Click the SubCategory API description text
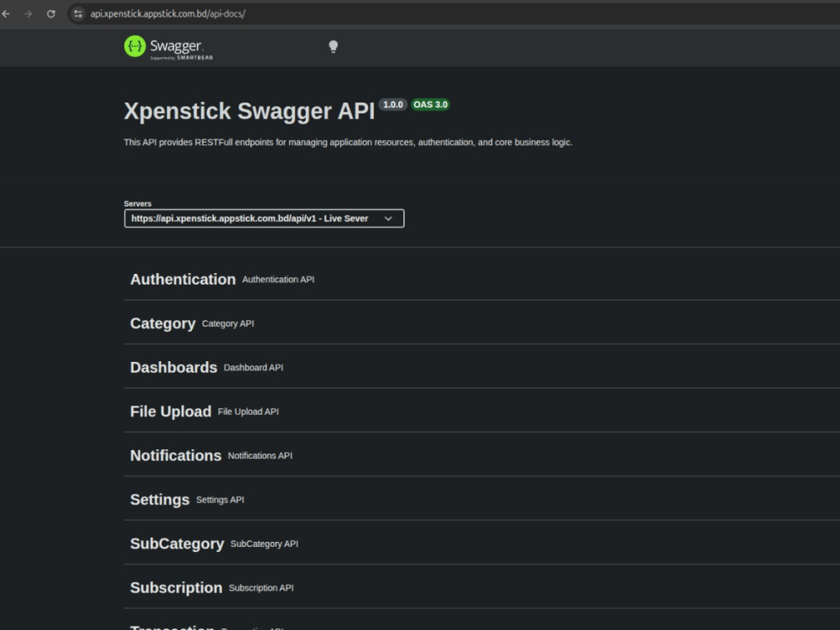 click(264, 543)
